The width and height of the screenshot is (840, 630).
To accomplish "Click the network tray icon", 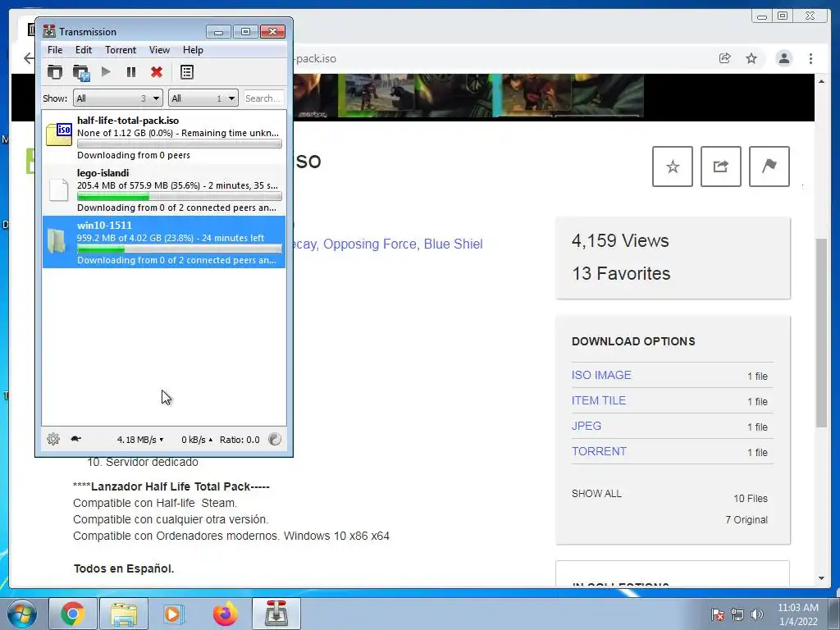I will click(737, 614).
